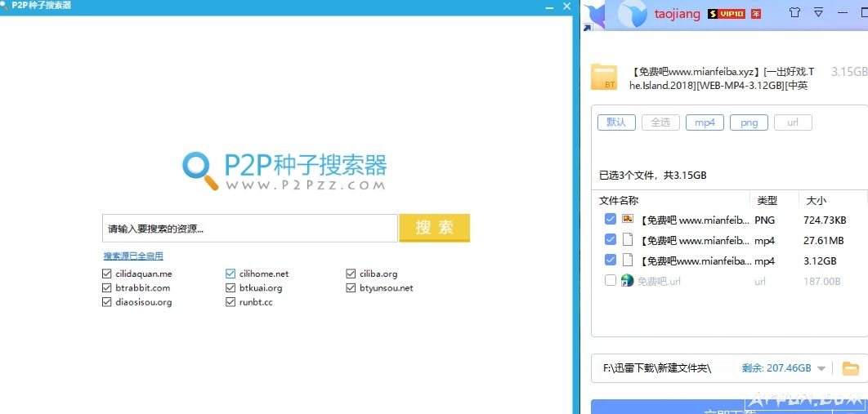This screenshot has height=414, width=868.
Task: Toggle ciliba.org search source
Action: tap(351, 274)
